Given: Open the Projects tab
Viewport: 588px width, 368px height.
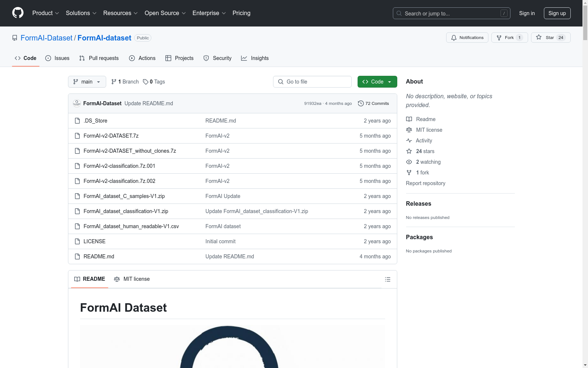Looking at the screenshot, I should [x=179, y=58].
